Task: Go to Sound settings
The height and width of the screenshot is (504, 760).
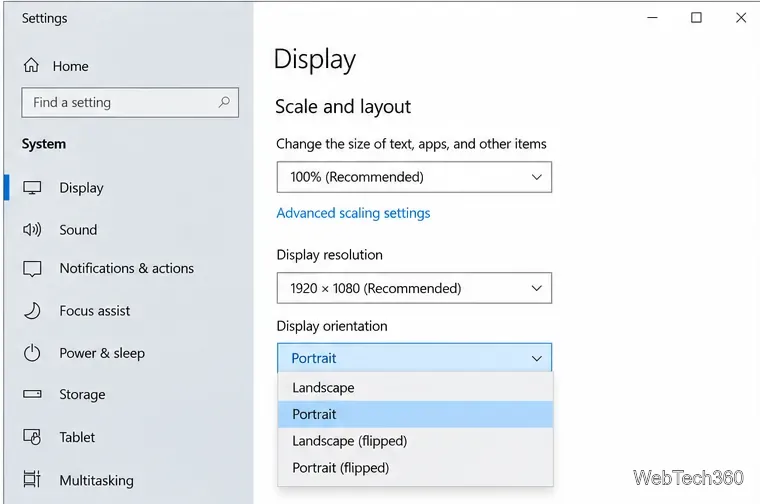Action: pyautogui.click(x=78, y=230)
